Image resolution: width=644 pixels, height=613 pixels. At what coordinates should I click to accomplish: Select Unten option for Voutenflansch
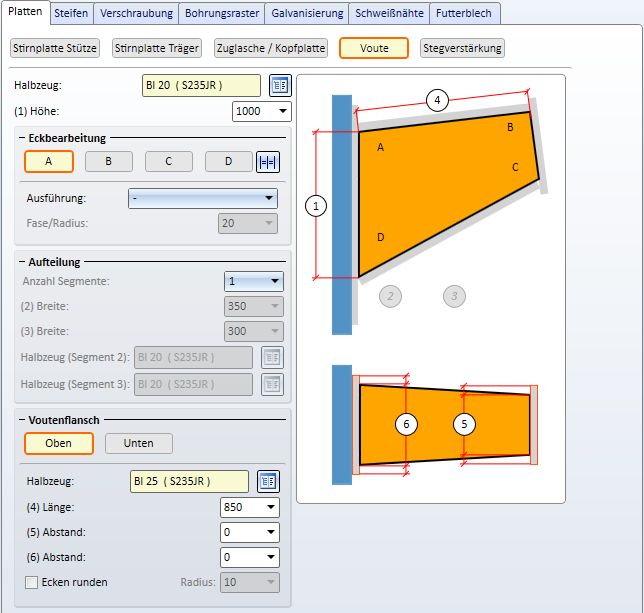(139, 443)
